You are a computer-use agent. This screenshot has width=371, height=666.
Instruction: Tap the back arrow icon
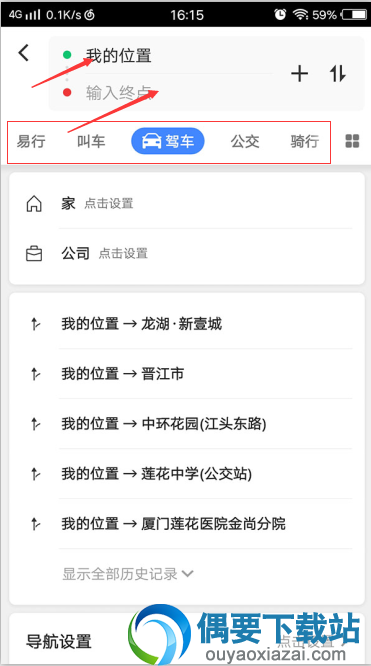[24, 53]
